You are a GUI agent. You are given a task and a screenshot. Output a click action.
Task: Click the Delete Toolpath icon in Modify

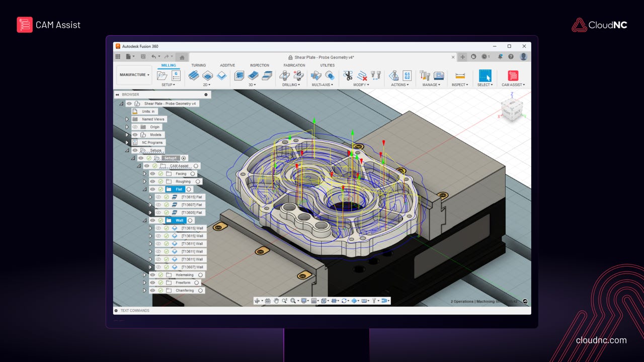click(x=362, y=75)
